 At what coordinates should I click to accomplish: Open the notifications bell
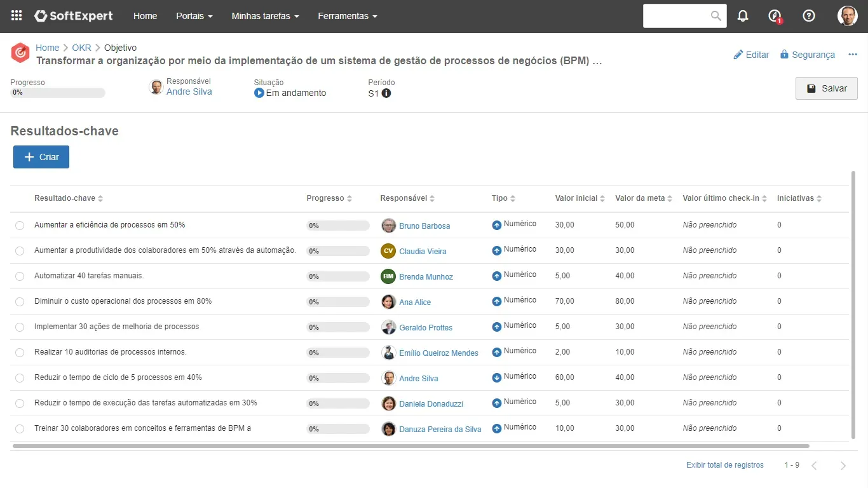pyautogui.click(x=743, y=16)
